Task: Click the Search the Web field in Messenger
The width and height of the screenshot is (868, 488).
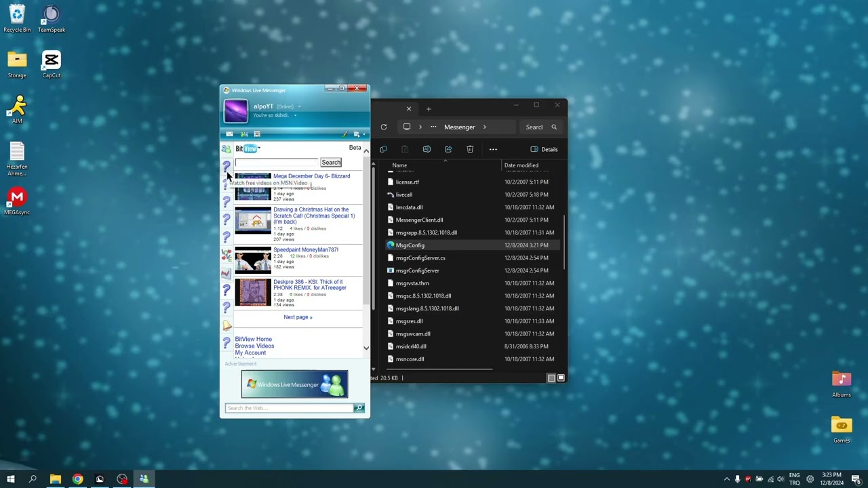Action: [x=290, y=408]
